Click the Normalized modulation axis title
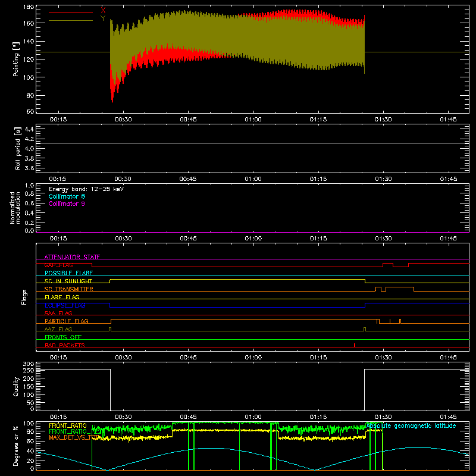Viewport: 476px width, 476px height. (x=15, y=208)
